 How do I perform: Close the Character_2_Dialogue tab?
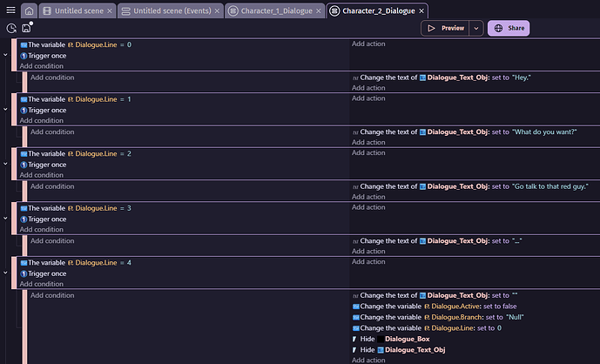point(421,10)
